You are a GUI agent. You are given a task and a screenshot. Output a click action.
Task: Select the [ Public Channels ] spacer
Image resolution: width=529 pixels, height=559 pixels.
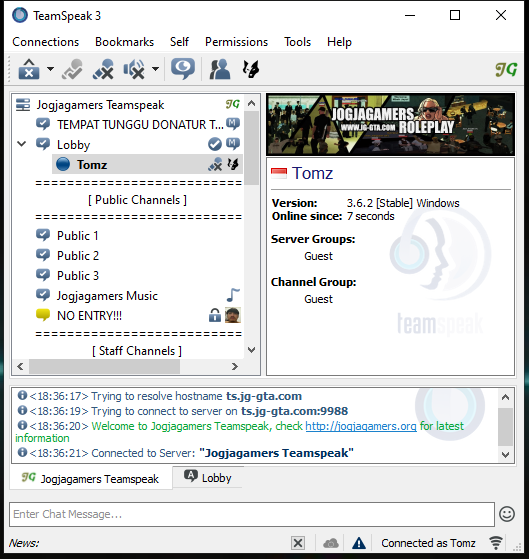coord(137,200)
